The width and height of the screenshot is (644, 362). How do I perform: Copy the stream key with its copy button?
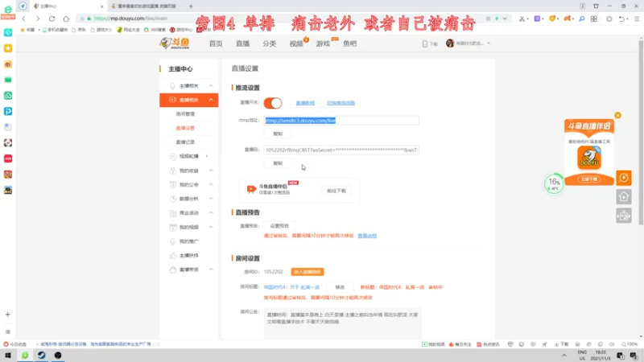278,163
